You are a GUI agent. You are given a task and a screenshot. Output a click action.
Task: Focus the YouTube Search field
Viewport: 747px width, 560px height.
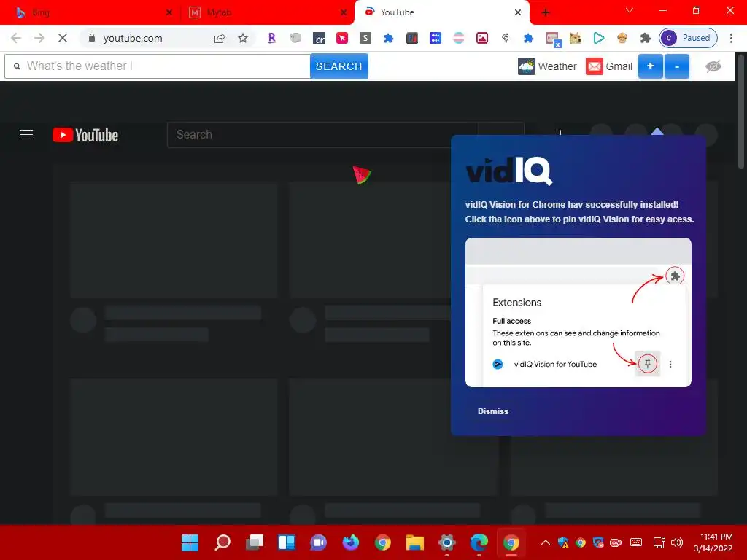pos(322,135)
